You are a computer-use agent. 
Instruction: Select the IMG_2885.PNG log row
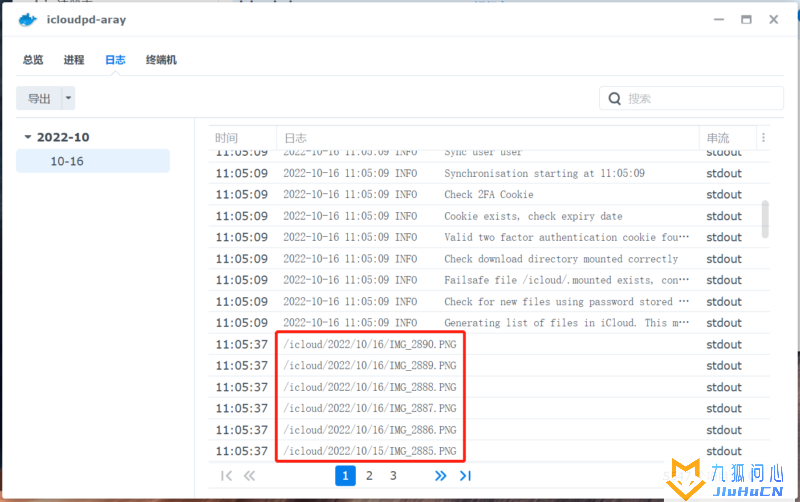point(489,451)
